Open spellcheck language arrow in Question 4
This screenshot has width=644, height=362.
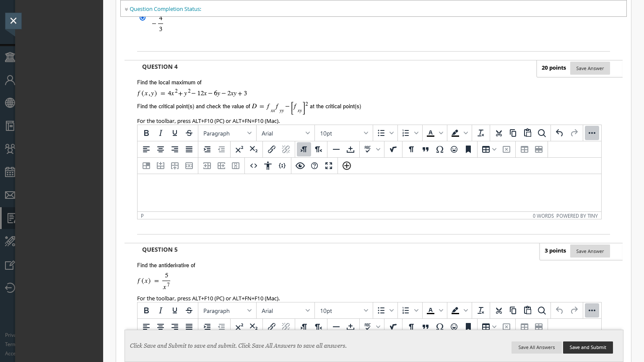378,149
